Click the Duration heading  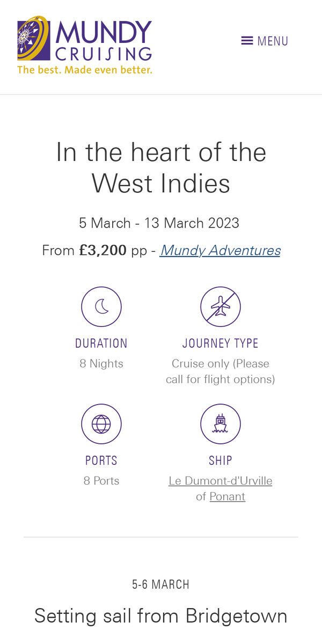click(x=101, y=343)
